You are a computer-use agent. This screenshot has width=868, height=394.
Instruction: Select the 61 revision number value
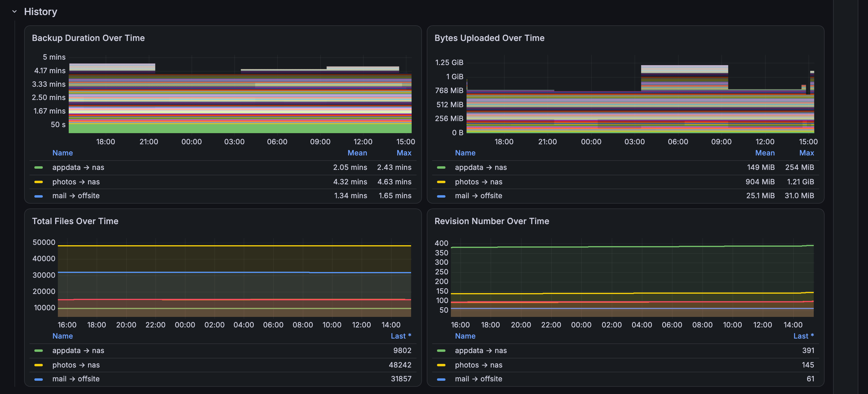pos(810,379)
